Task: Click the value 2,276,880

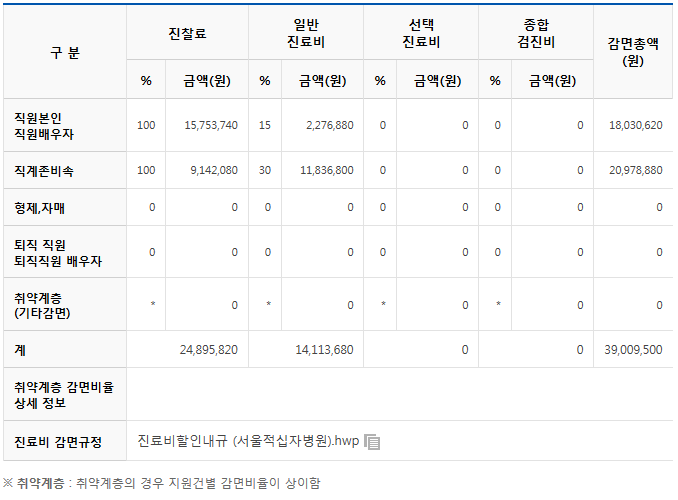Action: point(330,125)
